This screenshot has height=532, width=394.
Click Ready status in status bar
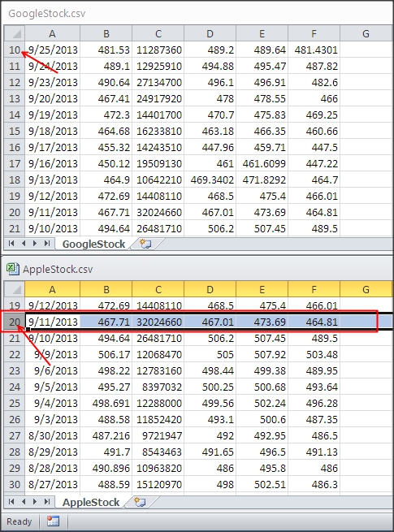(19, 521)
